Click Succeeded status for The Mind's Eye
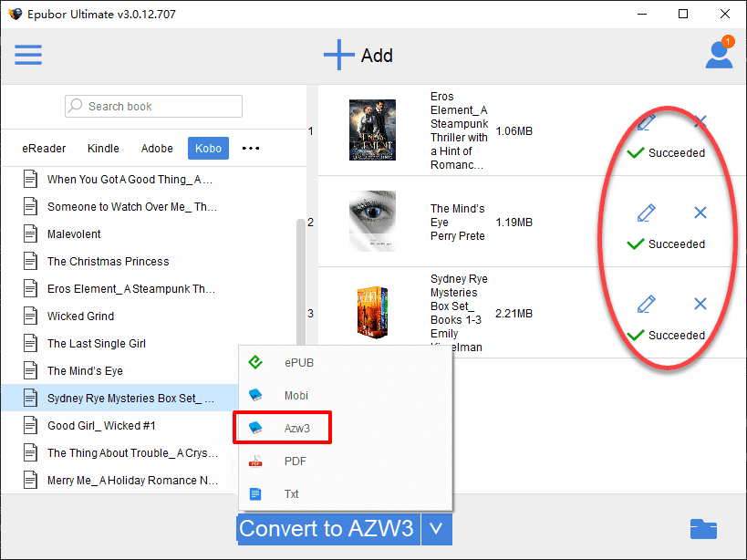The width and height of the screenshot is (747, 560). (x=666, y=244)
